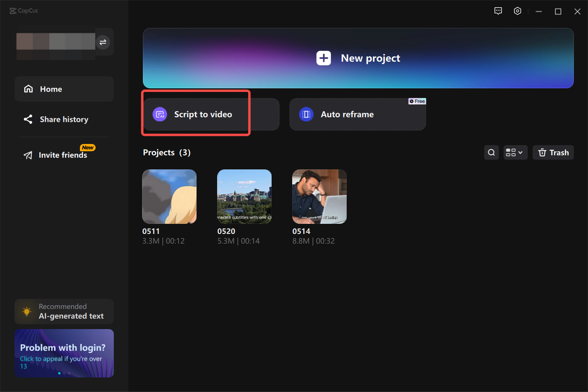Expand the grid display options chevron
The height and width of the screenshot is (392, 588).
click(521, 152)
